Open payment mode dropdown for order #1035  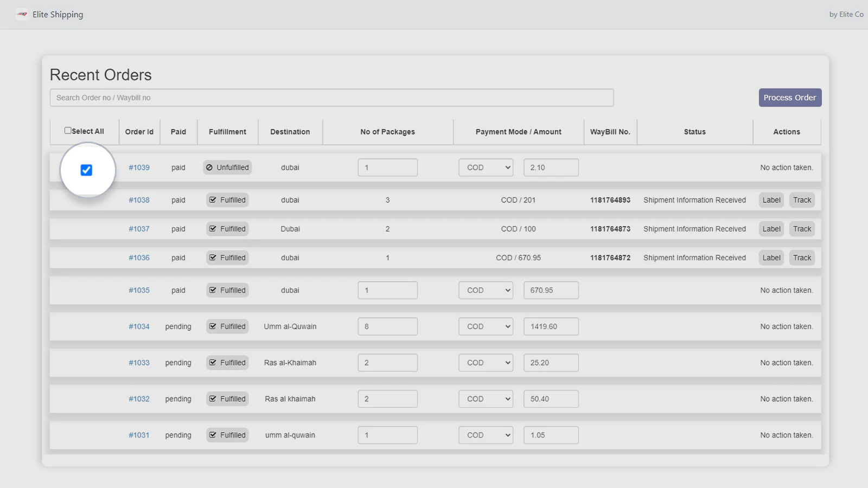(x=486, y=290)
